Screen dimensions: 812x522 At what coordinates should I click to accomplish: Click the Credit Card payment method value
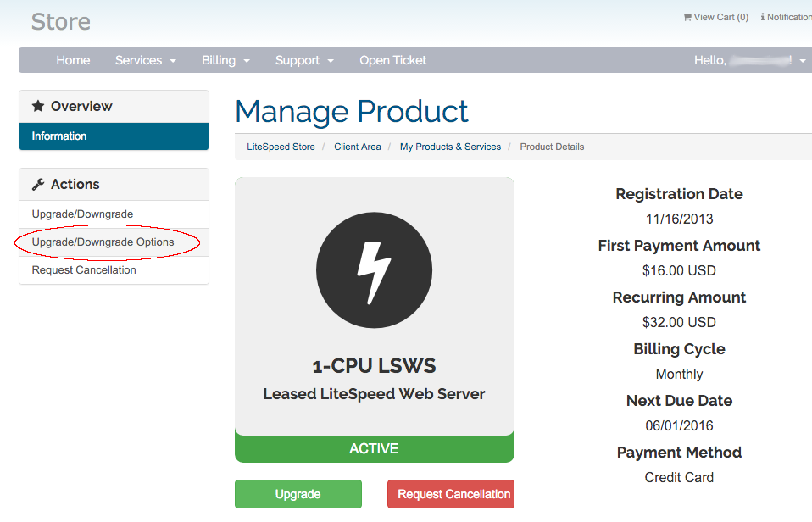coord(680,477)
